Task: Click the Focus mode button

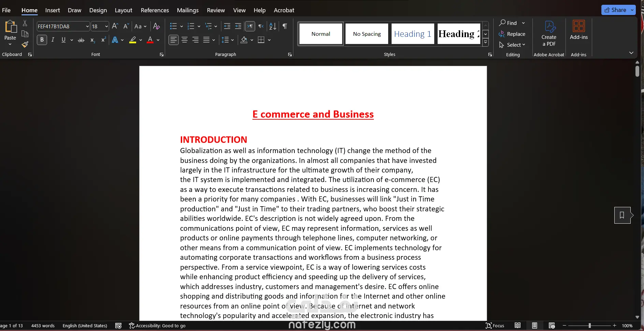Action: pyautogui.click(x=495, y=326)
